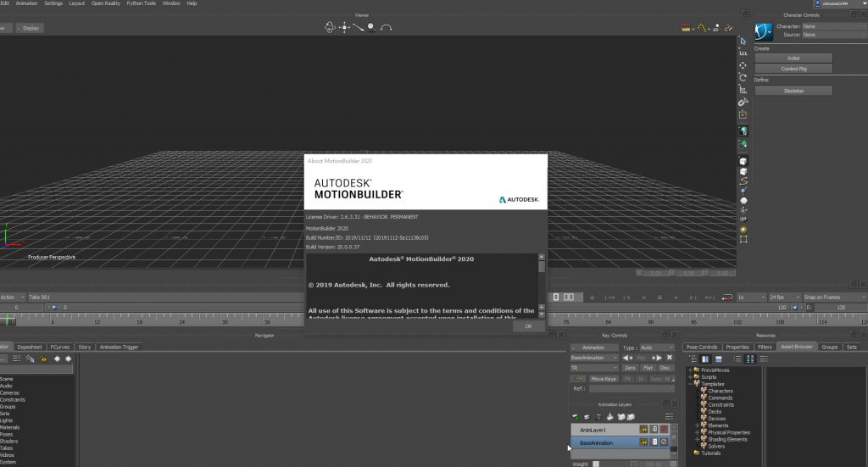Screen dimensions: 868x467
Task: Click the S-curve path icon in the viewer toolbar
Action: [743, 181]
